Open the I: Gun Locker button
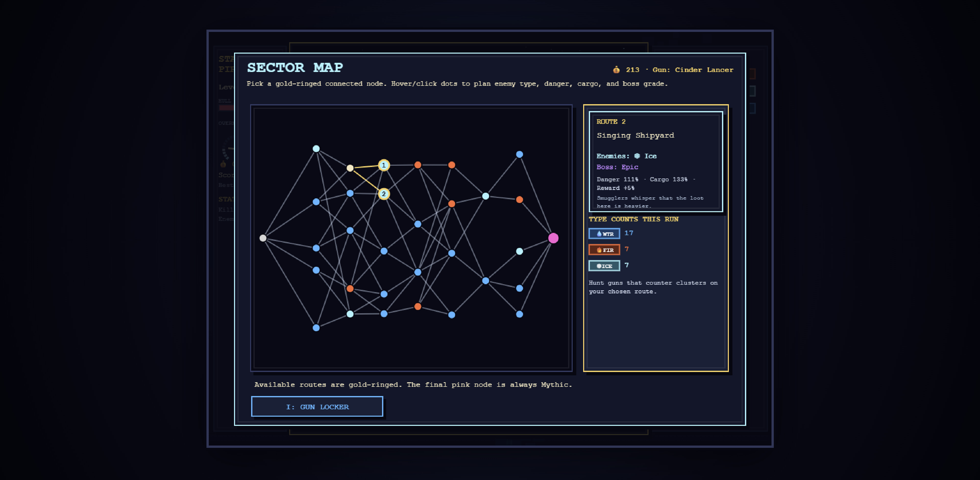 coord(317,407)
